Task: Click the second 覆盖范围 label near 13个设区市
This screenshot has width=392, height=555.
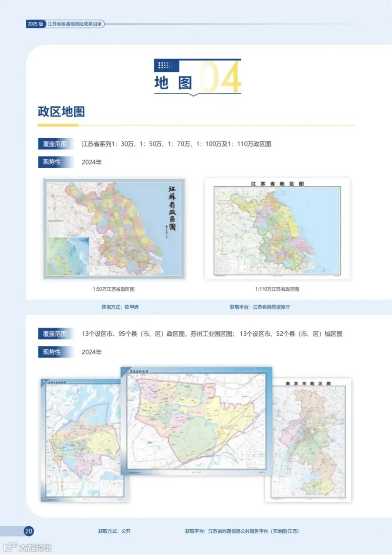Action: [55, 334]
